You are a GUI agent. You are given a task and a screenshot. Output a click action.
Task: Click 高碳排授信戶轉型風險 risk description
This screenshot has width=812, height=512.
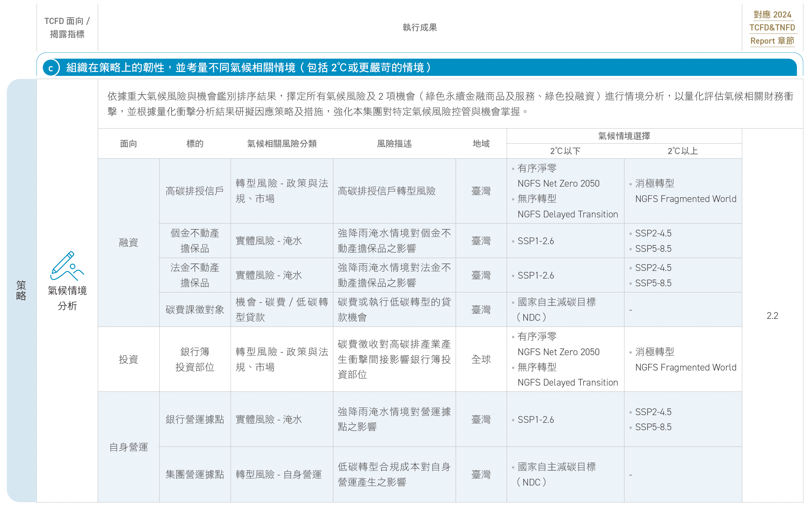point(387,191)
